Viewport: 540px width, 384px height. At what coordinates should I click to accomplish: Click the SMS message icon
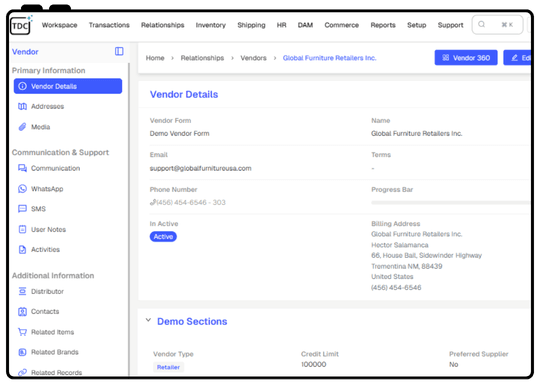click(x=22, y=209)
